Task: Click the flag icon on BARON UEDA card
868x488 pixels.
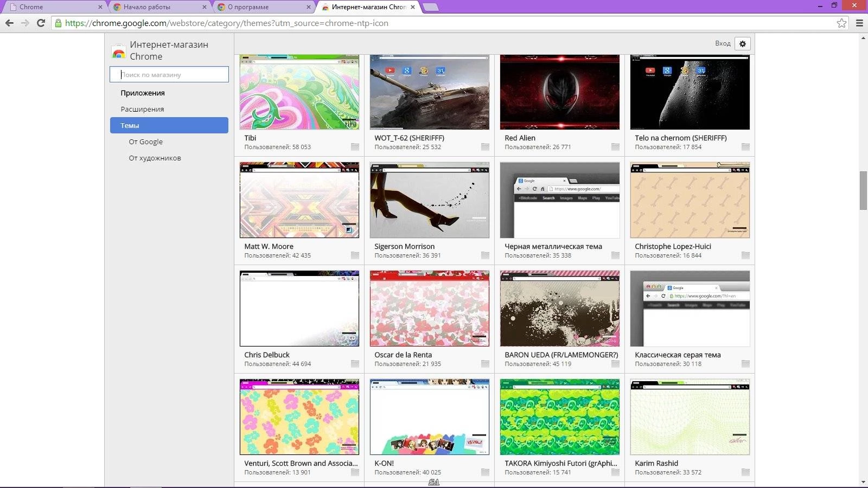Action: click(x=615, y=364)
